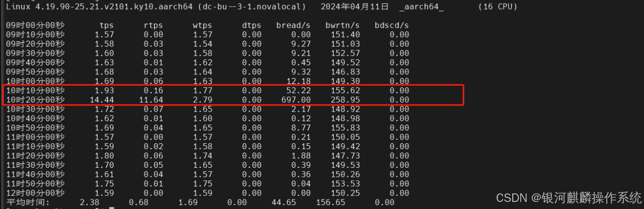Click bwrtn/s value 151.40
Image resolution: width=644 pixels, height=209 pixels.
point(346,35)
